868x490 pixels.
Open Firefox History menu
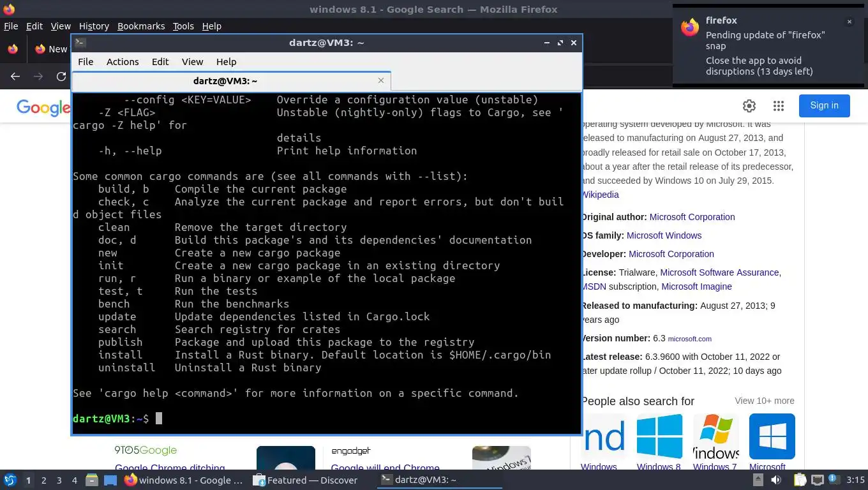[94, 26]
